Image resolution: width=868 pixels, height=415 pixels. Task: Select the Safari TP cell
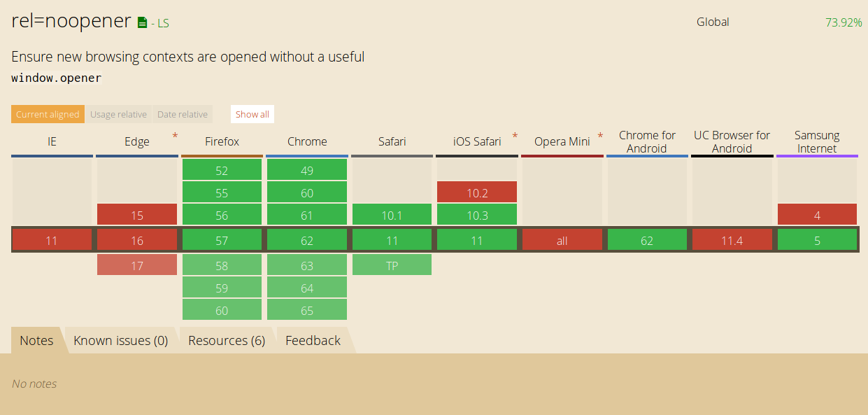[x=392, y=265]
